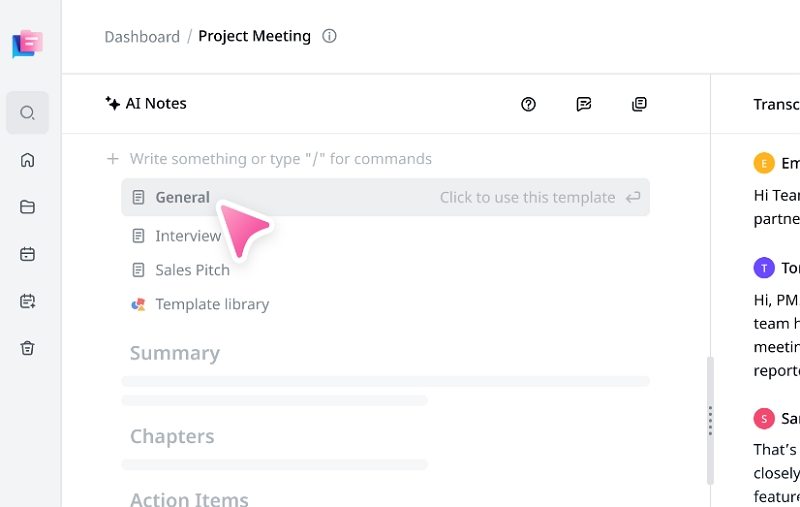
Task: Click the panel divider drag handle
Action: 710,420
